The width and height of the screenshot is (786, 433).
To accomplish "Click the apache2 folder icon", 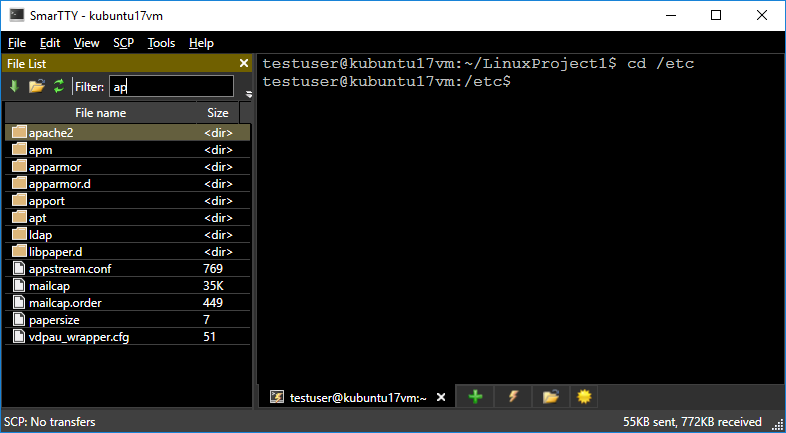I will (x=19, y=132).
